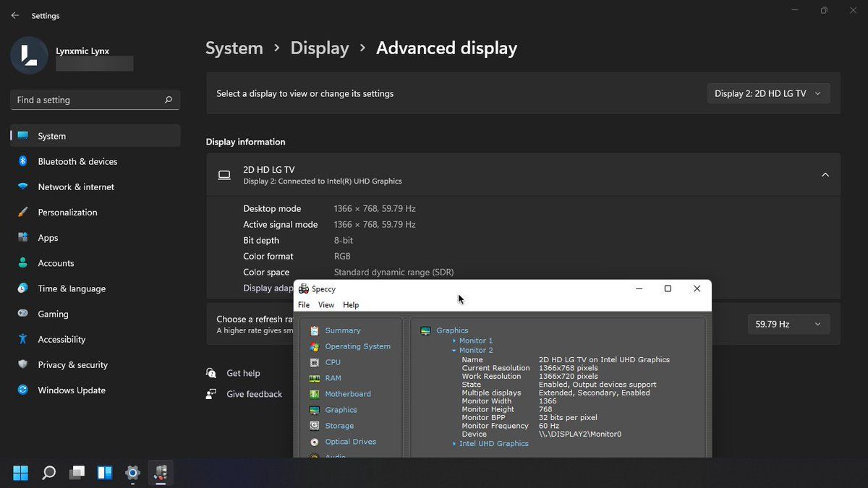This screenshot has height=488, width=868.
Task: Open Bluetooth & devices settings
Action: click(77, 161)
